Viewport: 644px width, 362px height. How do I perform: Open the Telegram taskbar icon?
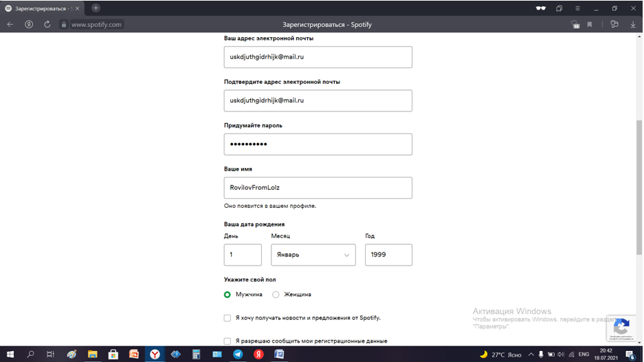[x=238, y=354]
